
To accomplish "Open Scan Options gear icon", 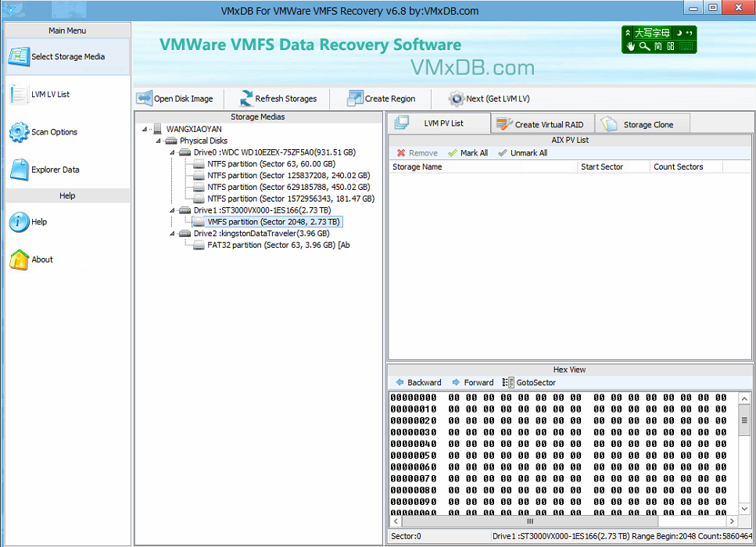I will point(19,132).
